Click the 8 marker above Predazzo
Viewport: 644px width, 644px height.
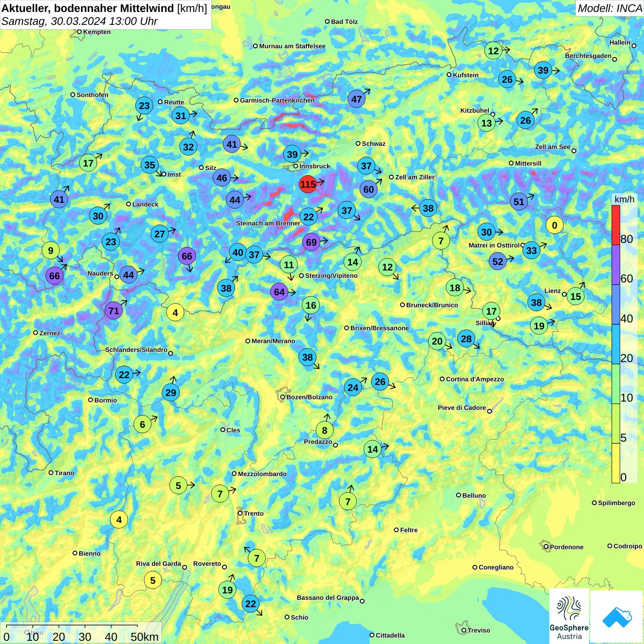[x=324, y=430]
